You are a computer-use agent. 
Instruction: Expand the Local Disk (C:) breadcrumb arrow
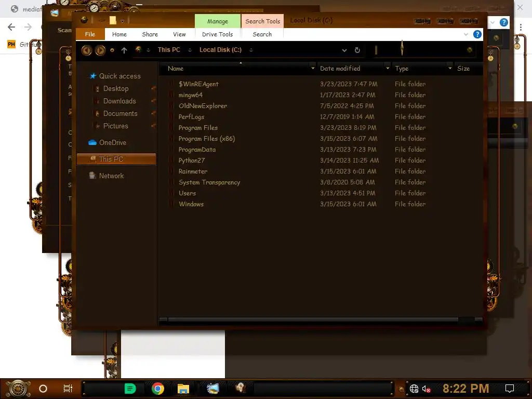(251, 50)
